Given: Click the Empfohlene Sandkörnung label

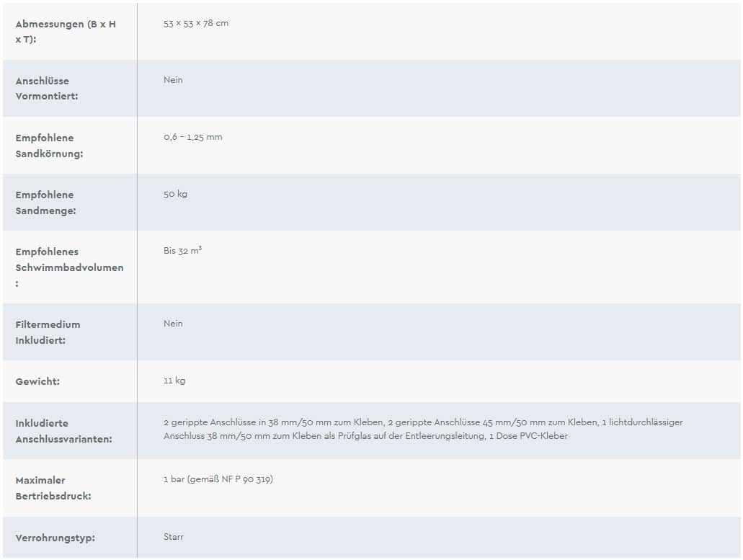Looking at the screenshot, I should tap(49, 146).
